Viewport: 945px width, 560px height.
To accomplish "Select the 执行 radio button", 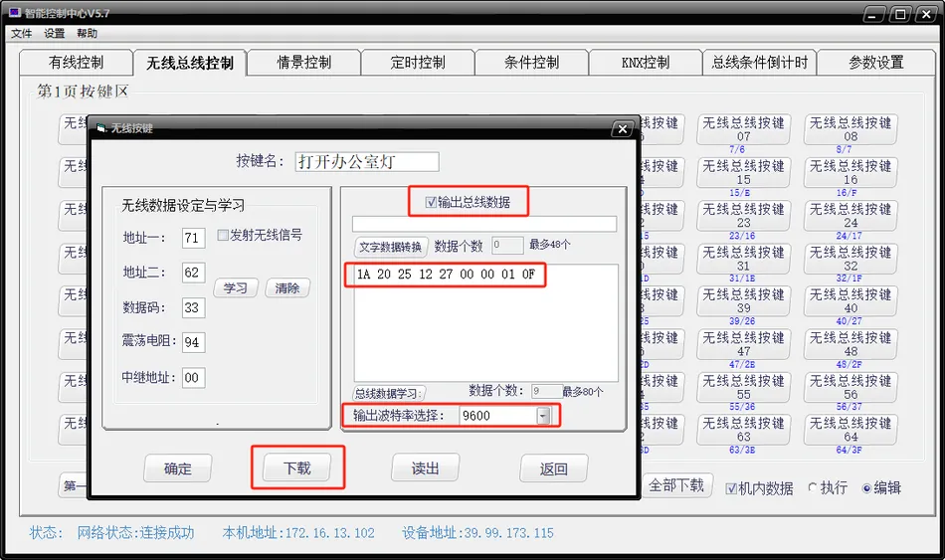I will 813,487.
